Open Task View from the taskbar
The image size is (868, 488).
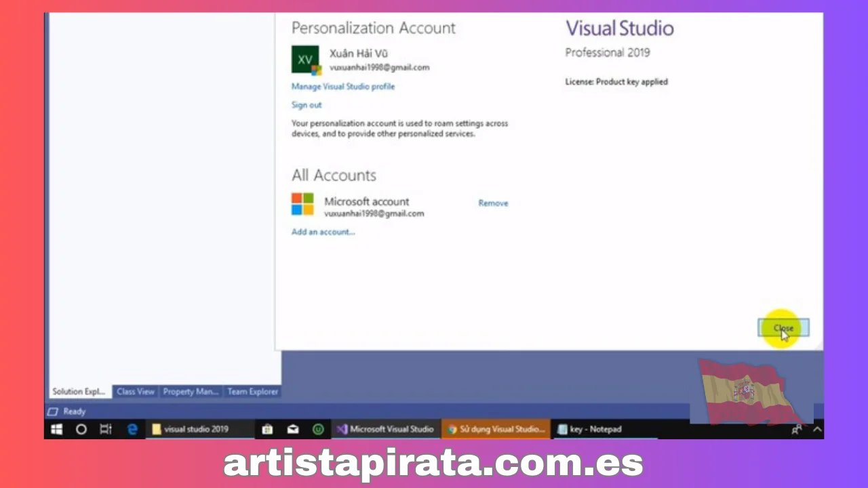(105, 429)
